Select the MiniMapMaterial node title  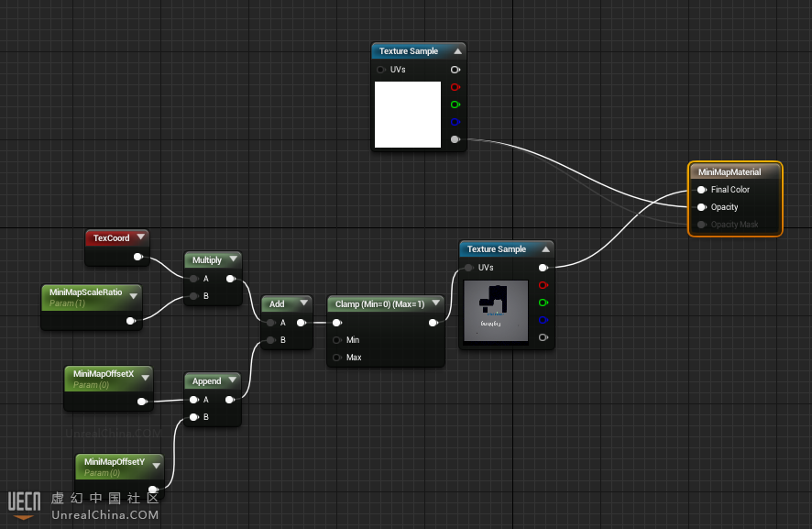[730, 171]
